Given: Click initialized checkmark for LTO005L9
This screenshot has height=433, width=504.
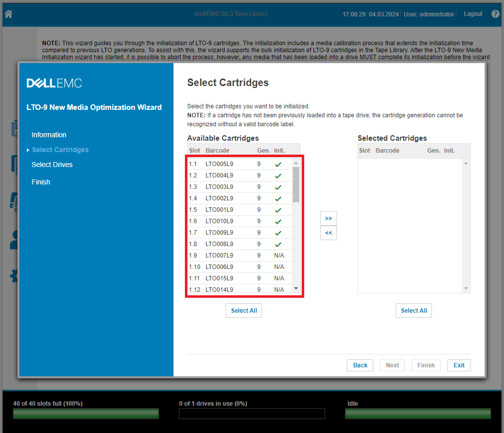Looking at the screenshot, I should pyautogui.click(x=278, y=164).
